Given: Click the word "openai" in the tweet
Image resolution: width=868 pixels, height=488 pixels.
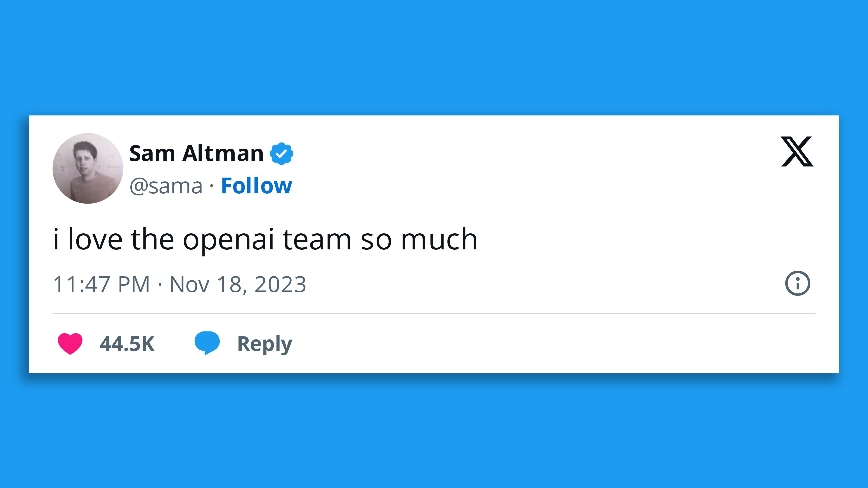Looking at the screenshot, I should pyautogui.click(x=228, y=240).
